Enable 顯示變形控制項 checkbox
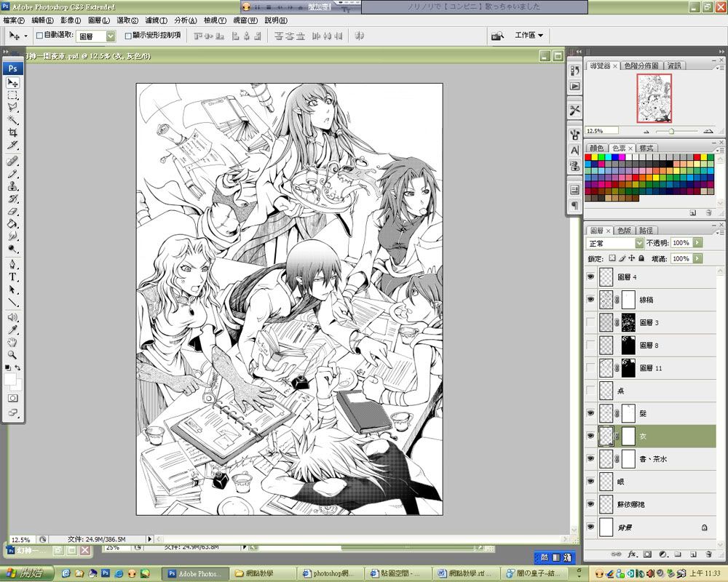This screenshot has width=728, height=582. (128, 35)
